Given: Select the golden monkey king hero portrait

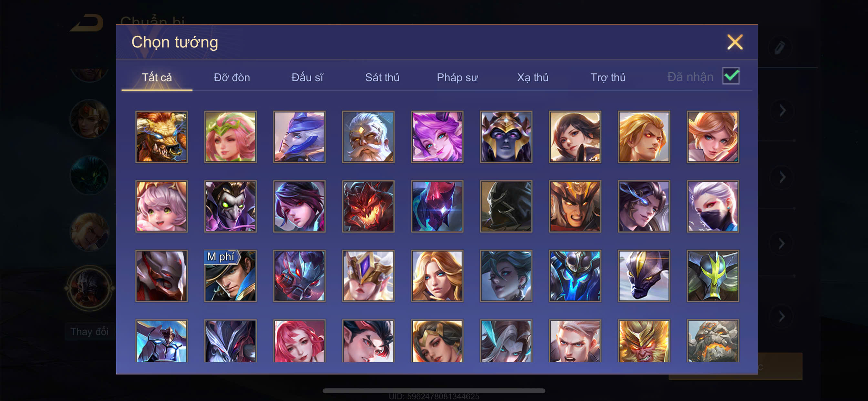Looking at the screenshot, I should (x=644, y=341).
